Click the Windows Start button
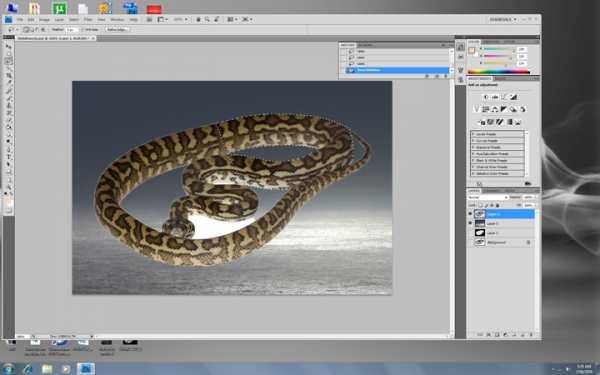 pyautogui.click(x=8, y=369)
